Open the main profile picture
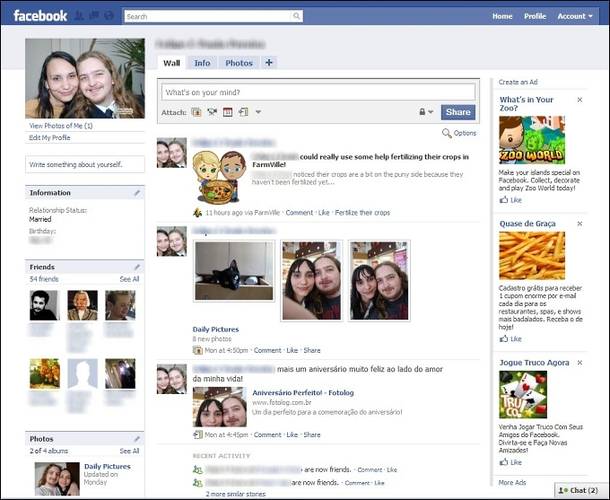610x500 pixels. point(85,78)
